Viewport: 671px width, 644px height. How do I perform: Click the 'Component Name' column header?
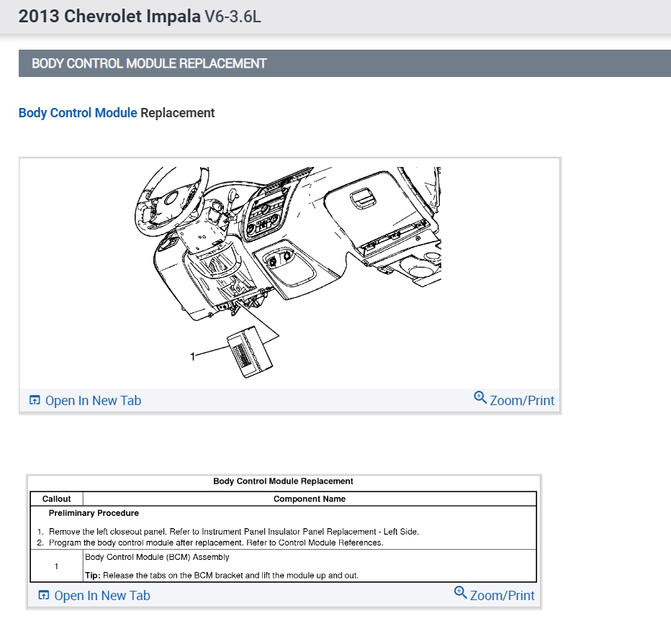[310, 499]
